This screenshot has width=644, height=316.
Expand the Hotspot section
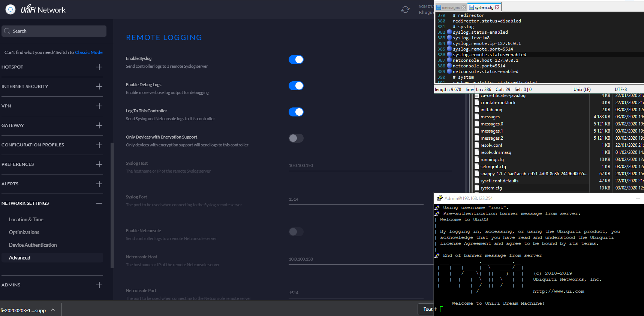click(99, 67)
